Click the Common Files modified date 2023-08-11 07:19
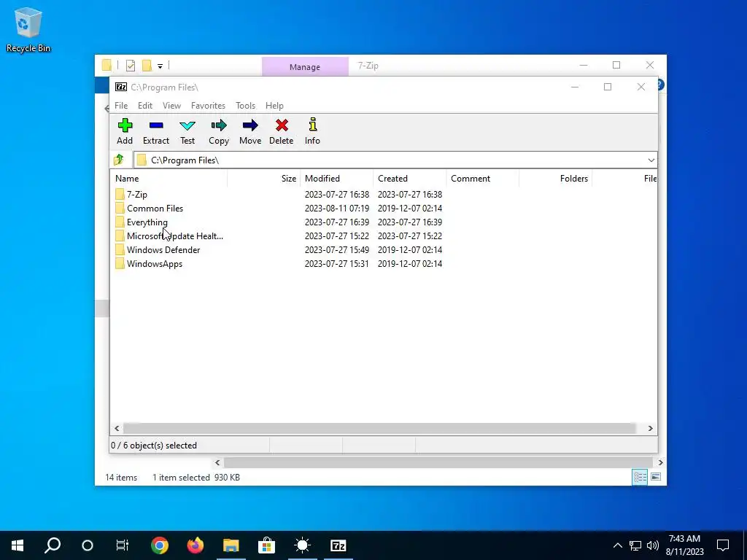Screen dimensions: 747x560 tap(337, 208)
